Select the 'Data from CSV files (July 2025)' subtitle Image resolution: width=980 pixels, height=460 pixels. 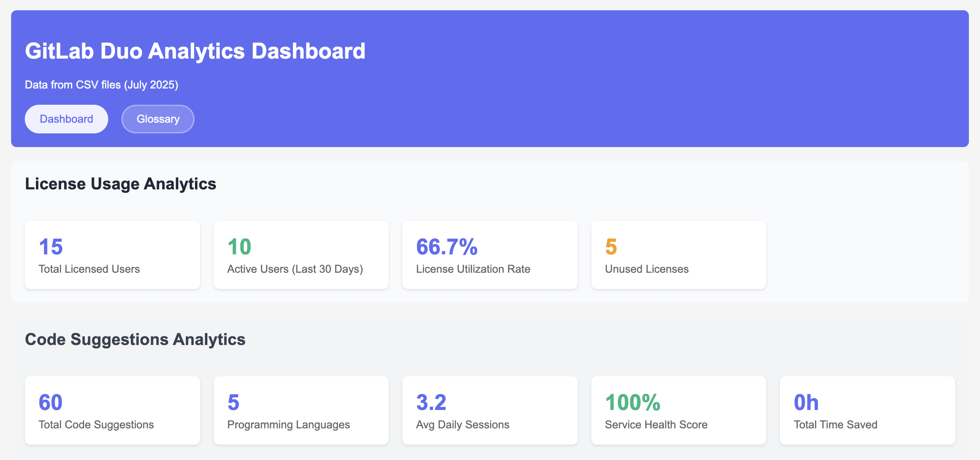[x=101, y=85]
